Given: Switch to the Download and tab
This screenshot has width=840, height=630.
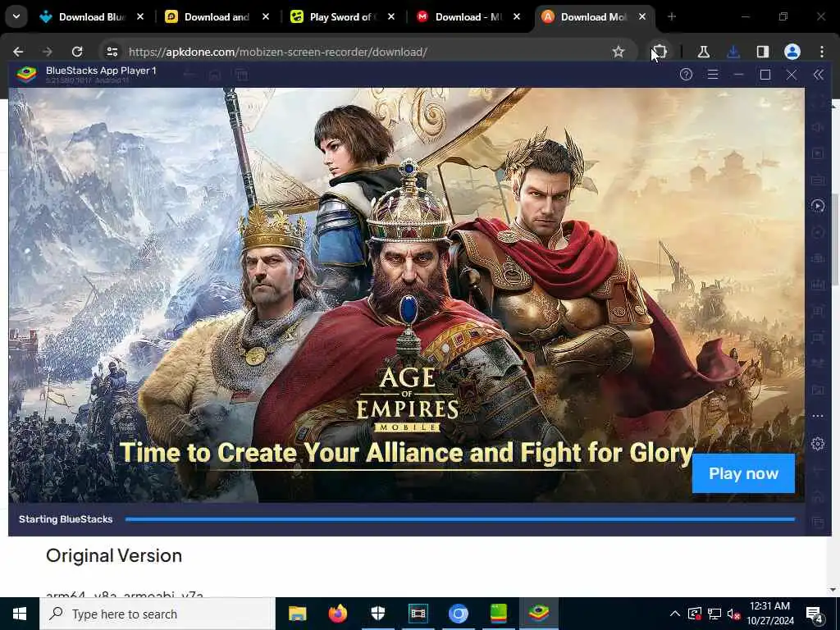Looking at the screenshot, I should point(217,17).
